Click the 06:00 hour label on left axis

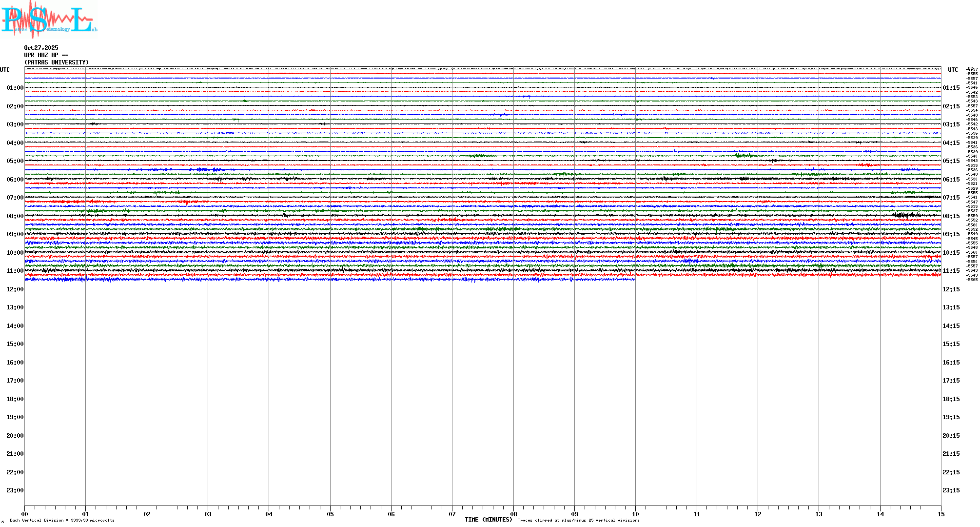[x=15, y=180]
